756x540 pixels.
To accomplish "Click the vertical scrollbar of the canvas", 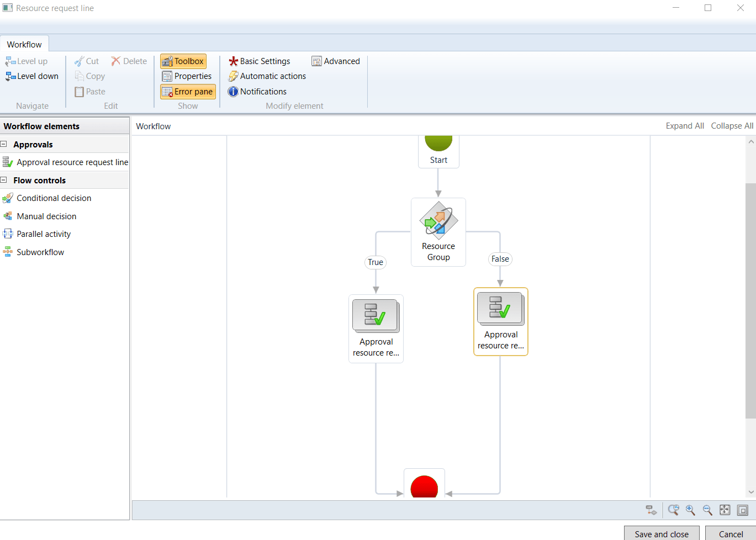I will [x=750, y=301].
